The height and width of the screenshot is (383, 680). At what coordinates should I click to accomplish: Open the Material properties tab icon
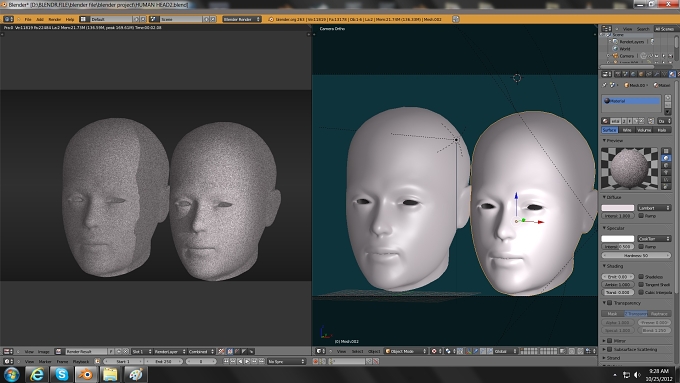672,74
